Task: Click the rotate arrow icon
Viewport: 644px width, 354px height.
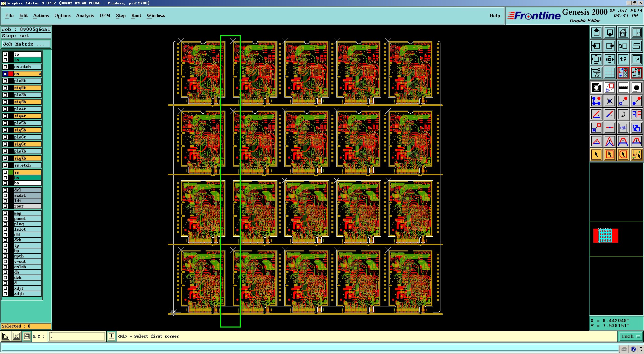Action: tap(623, 114)
